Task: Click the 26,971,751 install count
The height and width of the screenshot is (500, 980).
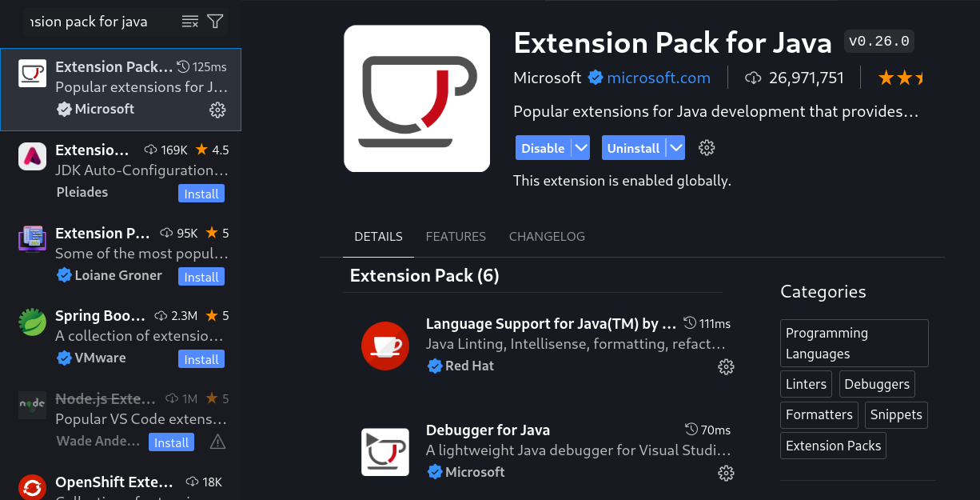Action: coord(807,78)
